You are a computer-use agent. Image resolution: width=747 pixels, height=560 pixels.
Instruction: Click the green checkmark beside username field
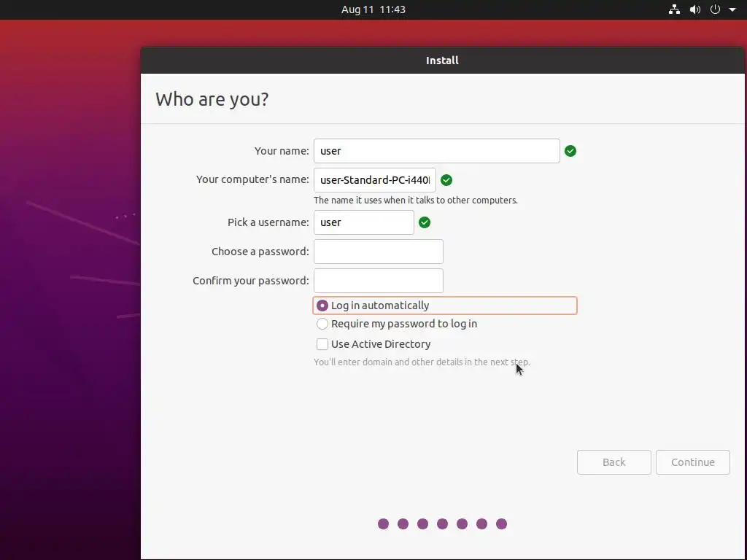coord(425,222)
